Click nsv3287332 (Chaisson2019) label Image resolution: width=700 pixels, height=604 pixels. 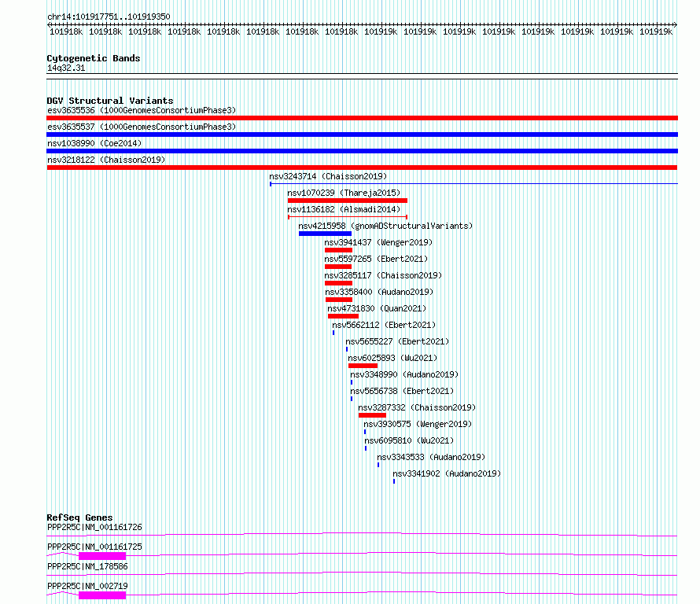coord(417,407)
